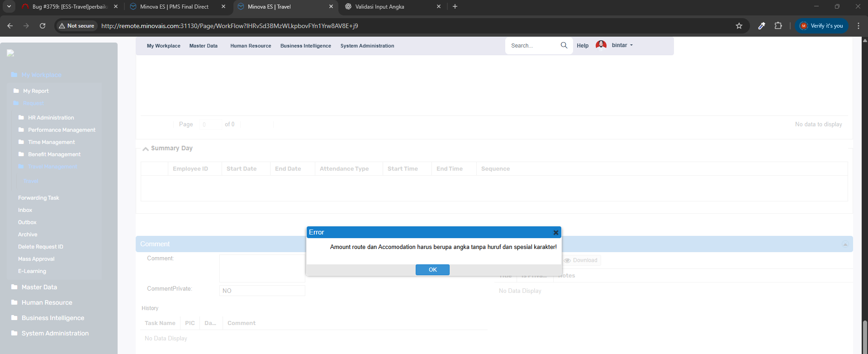868x354 pixels.
Task: Click the Verify it's you button
Action: click(822, 26)
